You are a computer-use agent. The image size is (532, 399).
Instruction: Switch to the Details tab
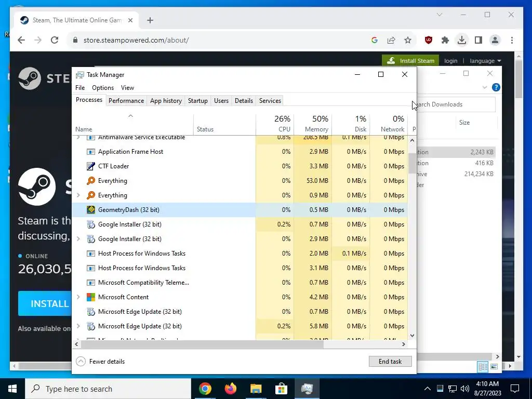(244, 101)
